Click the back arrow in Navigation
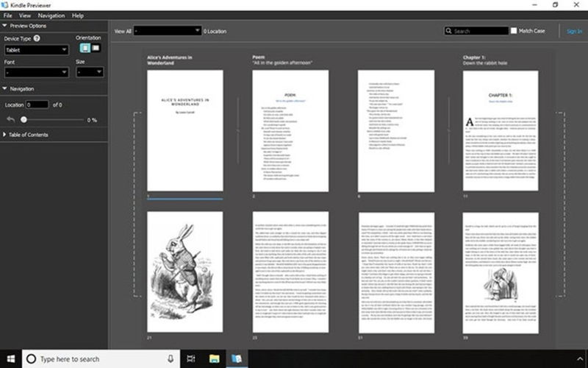 click(x=10, y=119)
